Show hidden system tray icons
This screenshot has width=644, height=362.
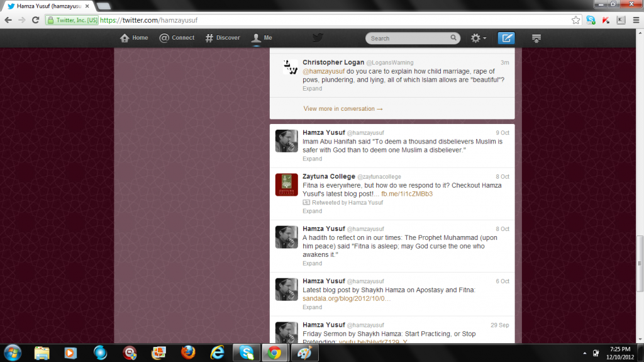584,353
